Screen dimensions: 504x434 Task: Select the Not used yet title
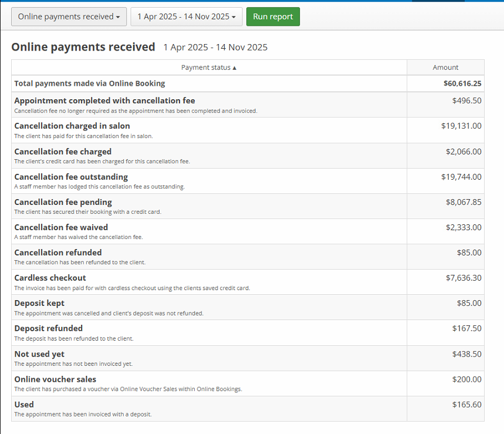pyautogui.click(x=39, y=354)
